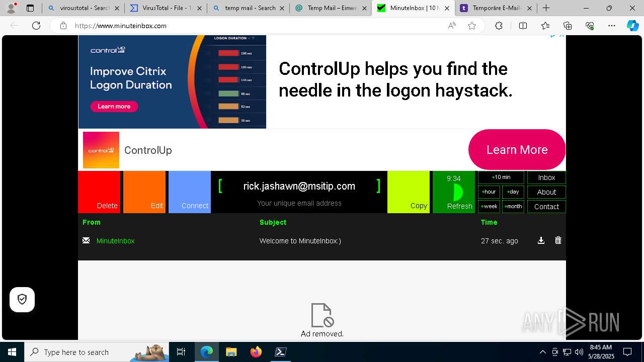Switch to Temp Mail Einweg tab
This screenshot has height=362, width=644.
click(x=331, y=8)
